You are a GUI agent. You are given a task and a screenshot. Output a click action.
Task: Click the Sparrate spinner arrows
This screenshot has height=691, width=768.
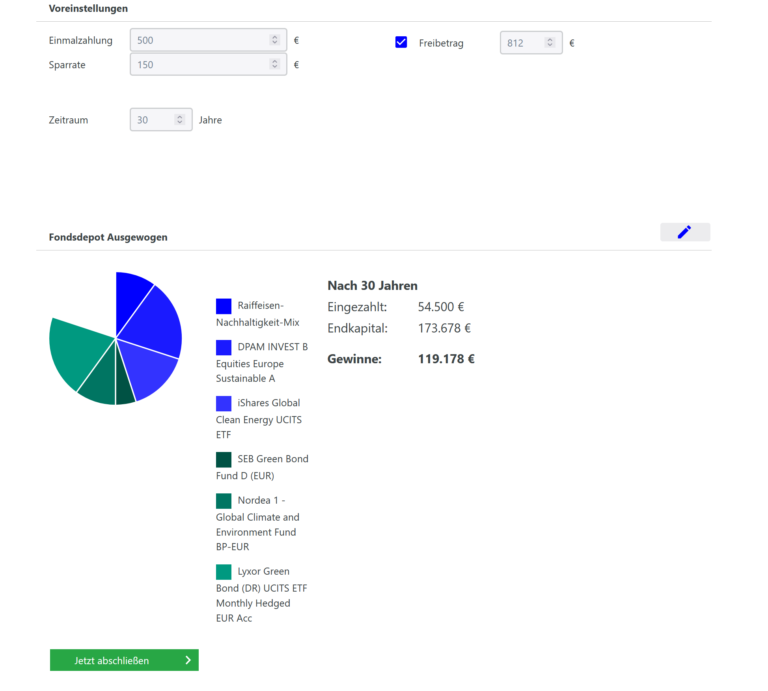275,65
